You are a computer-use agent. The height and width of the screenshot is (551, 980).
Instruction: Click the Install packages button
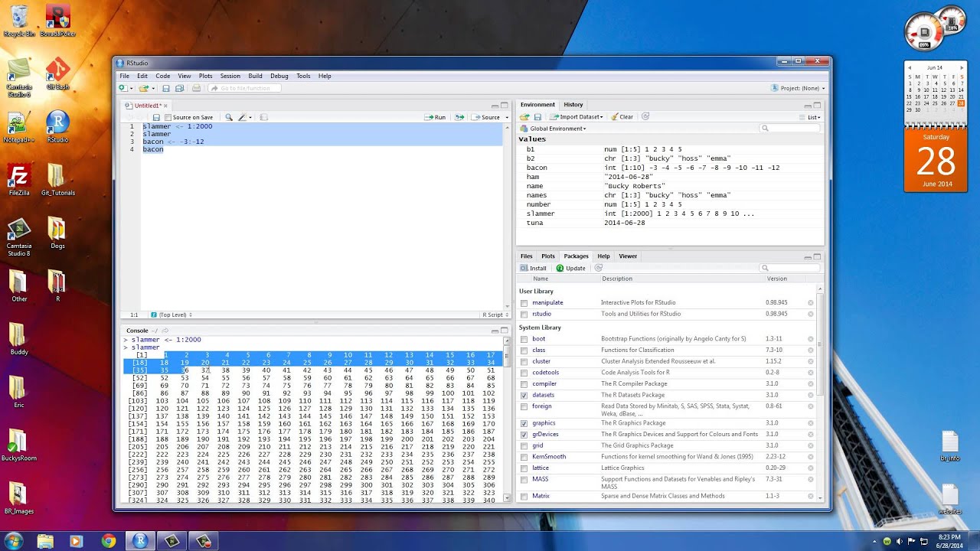[534, 268]
